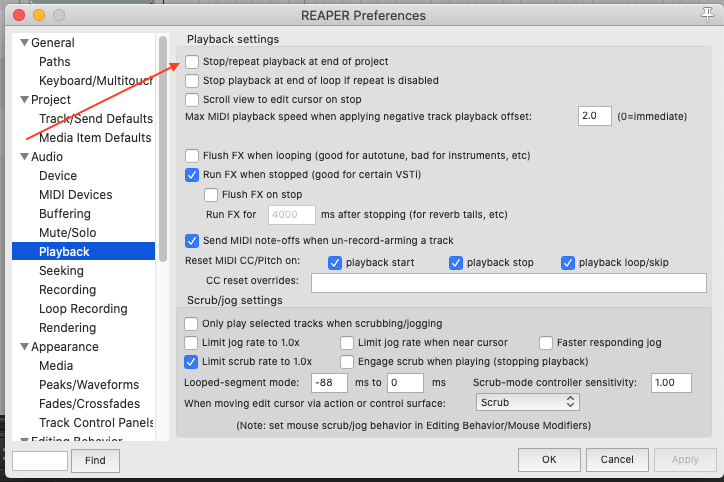Viewport: 724px width, 482px height.
Task: Open Peaks/Waveforms page
Action: click(x=89, y=385)
